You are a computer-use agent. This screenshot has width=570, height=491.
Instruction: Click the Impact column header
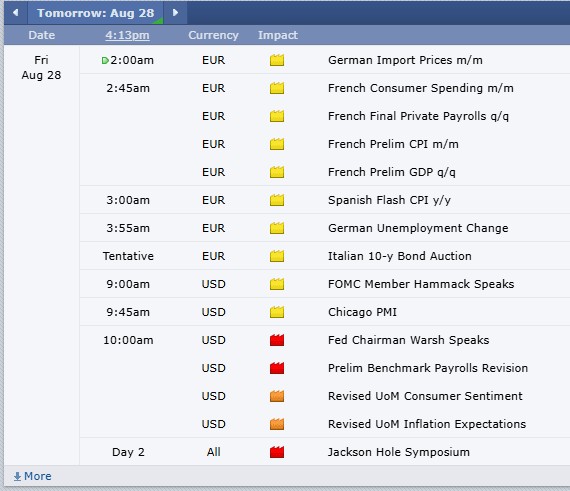(x=278, y=35)
